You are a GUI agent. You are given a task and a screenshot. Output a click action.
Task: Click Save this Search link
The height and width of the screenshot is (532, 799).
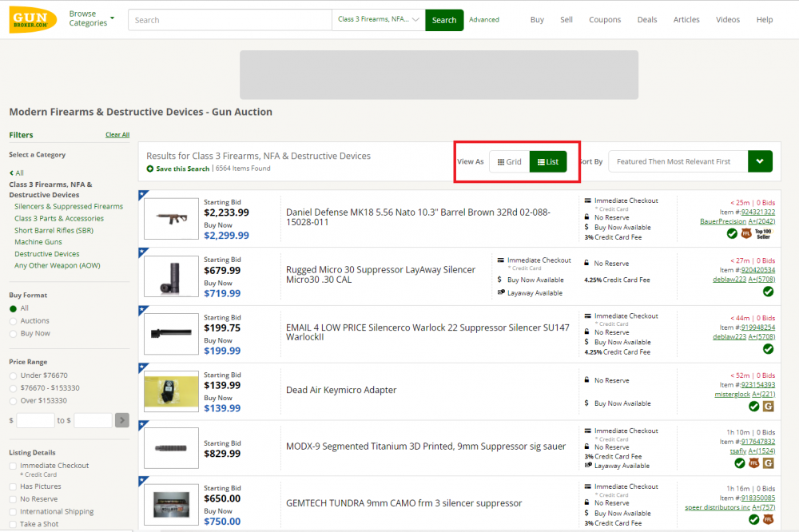click(x=178, y=169)
